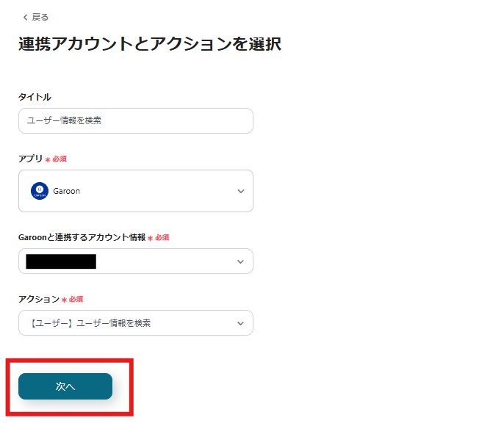Click the 連携アカウントとアクションを選択 heading
490x448 pixels.
pyautogui.click(x=150, y=44)
